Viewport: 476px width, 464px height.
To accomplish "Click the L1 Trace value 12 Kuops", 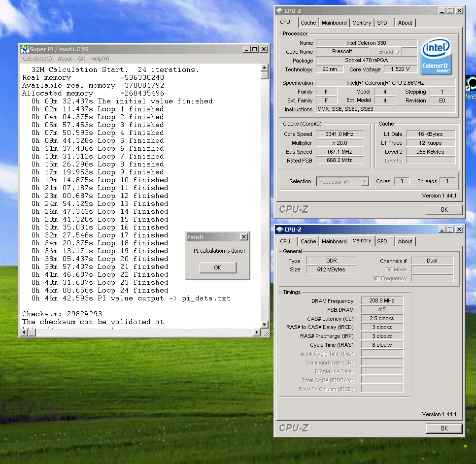I will coord(430,143).
